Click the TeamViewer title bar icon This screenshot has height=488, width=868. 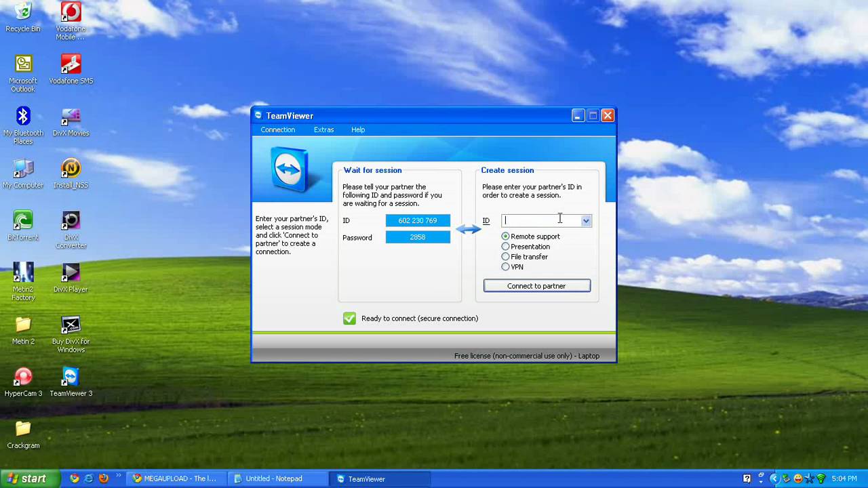point(258,116)
